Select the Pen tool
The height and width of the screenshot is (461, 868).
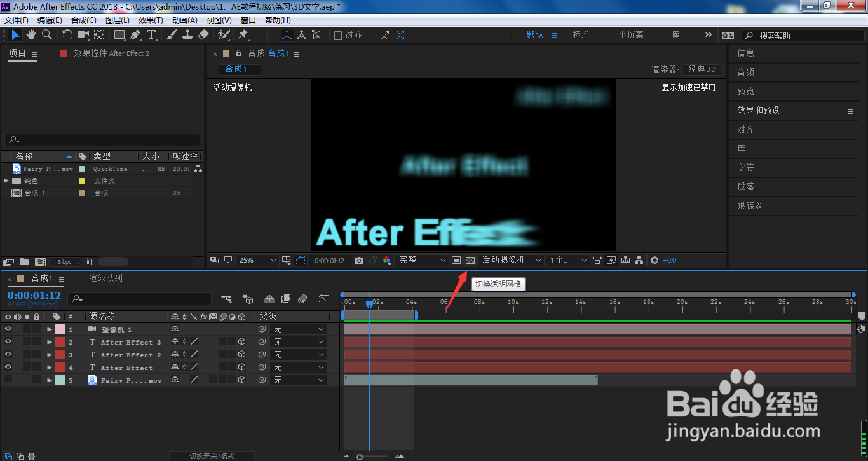[x=136, y=35]
